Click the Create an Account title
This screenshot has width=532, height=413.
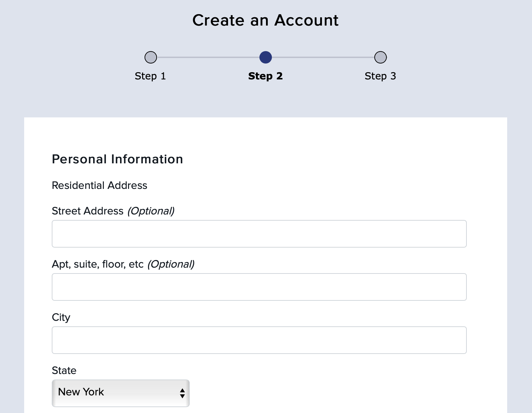pyautogui.click(x=266, y=20)
